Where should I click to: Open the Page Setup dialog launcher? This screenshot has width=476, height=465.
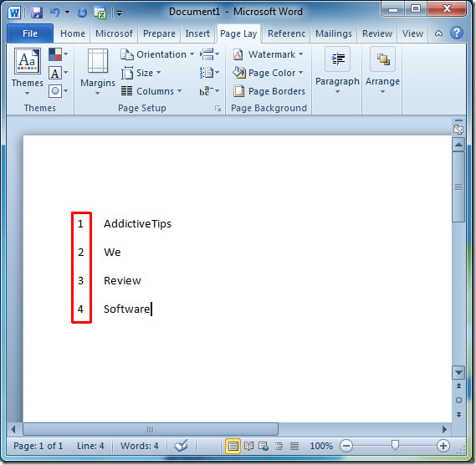coord(218,109)
